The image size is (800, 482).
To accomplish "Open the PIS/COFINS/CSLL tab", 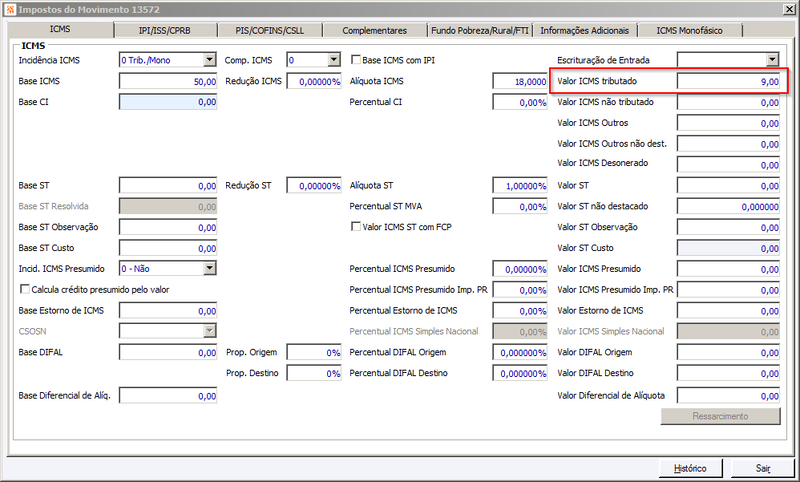I will tap(270, 31).
